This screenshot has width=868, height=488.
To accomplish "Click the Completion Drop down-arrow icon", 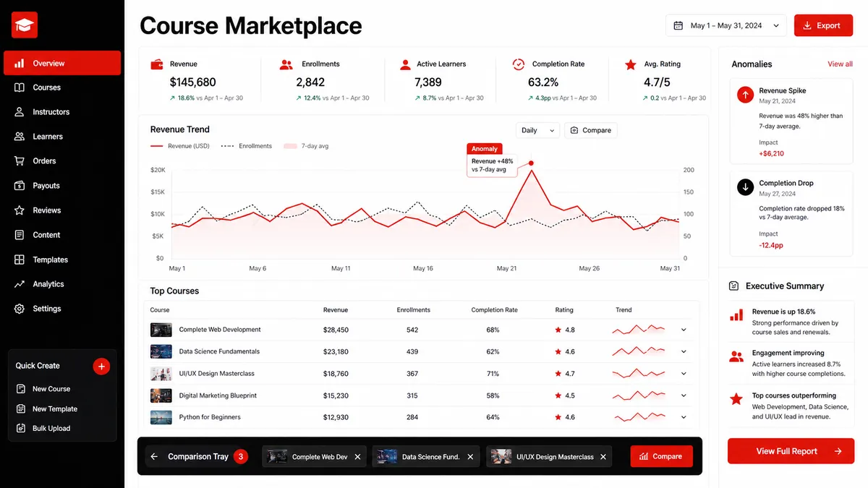I will (x=745, y=187).
